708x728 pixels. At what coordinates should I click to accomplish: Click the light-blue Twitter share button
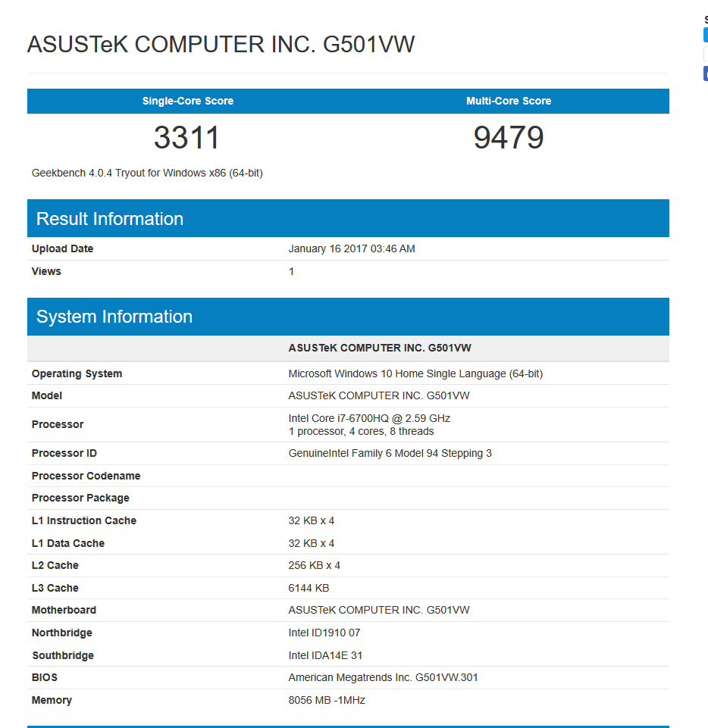[706, 35]
